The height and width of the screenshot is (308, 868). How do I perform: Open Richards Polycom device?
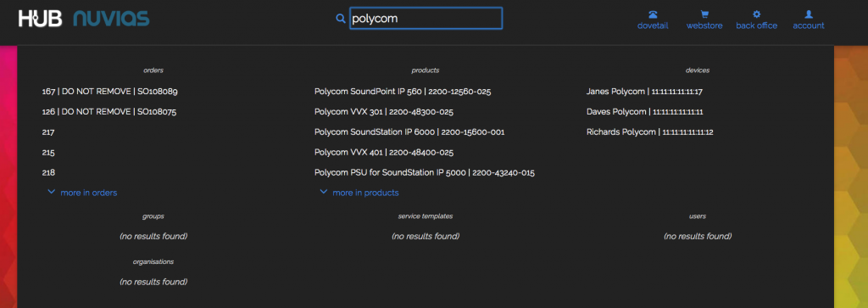tap(650, 132)
